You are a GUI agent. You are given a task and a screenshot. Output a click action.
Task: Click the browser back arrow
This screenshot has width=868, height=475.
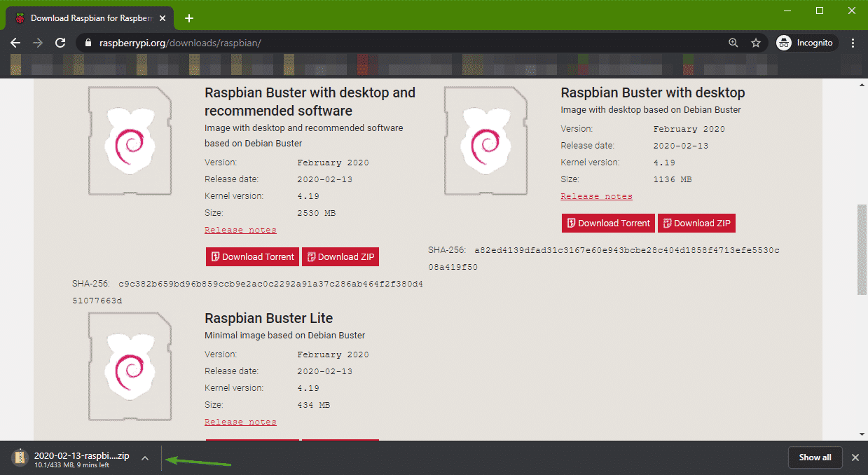(15, 43)
